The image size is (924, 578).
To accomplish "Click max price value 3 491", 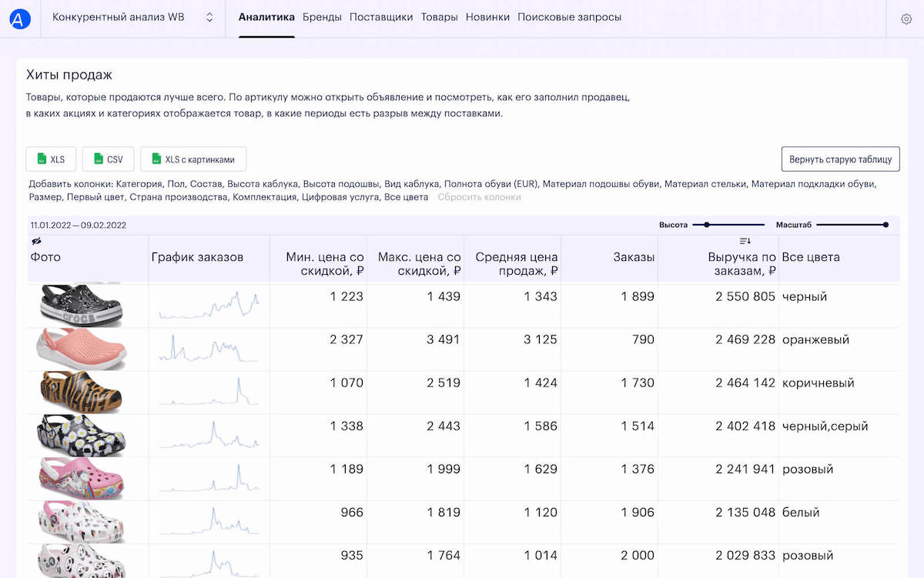I will pos(444,339).
